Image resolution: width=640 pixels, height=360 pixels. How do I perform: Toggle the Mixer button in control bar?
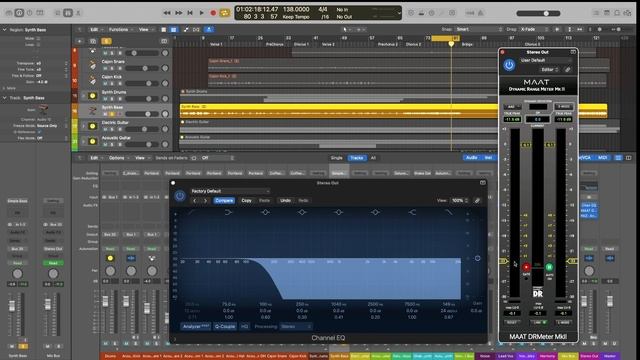tap(68, 13)
